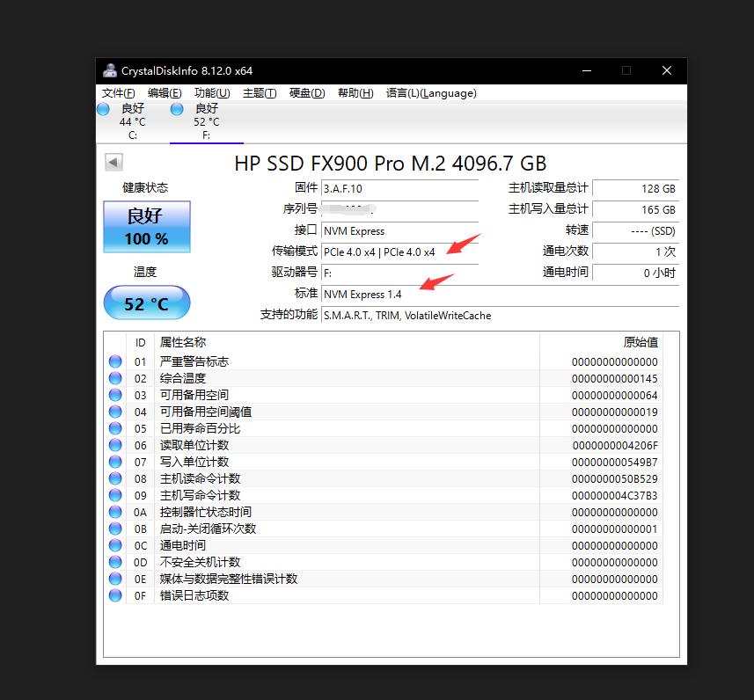Click the CrystalDiskInfo title bar disk icon
The height and width of the screenshot is (700, 754).
tap(109, 70)
